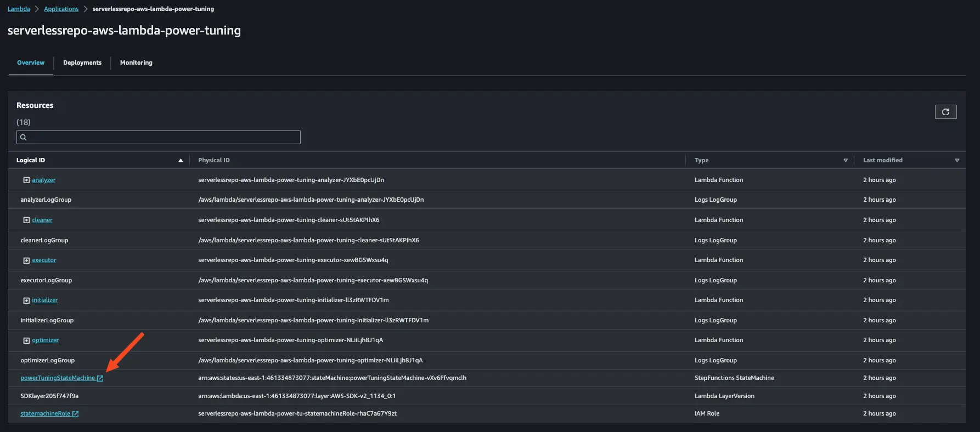The image size is (980, 432).
Task: Click the analyzer-JYXbE0pcUjDn function physical ID
Action: [x=291, y=180]
